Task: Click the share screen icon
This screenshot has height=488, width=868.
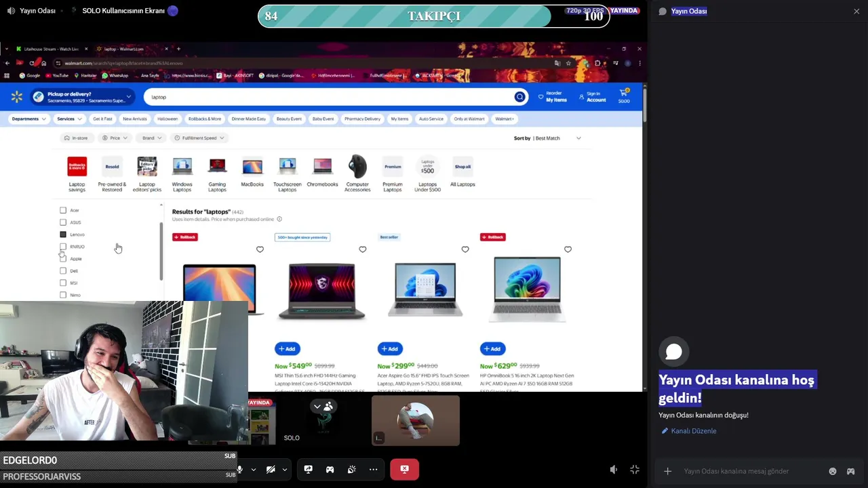Action: 308,469
